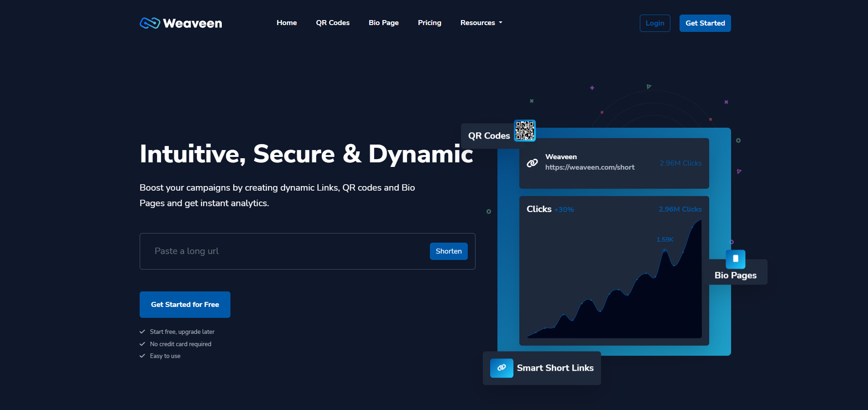Click the clicks chart graphic
The image size is (868, 410).
pos(614,279)
